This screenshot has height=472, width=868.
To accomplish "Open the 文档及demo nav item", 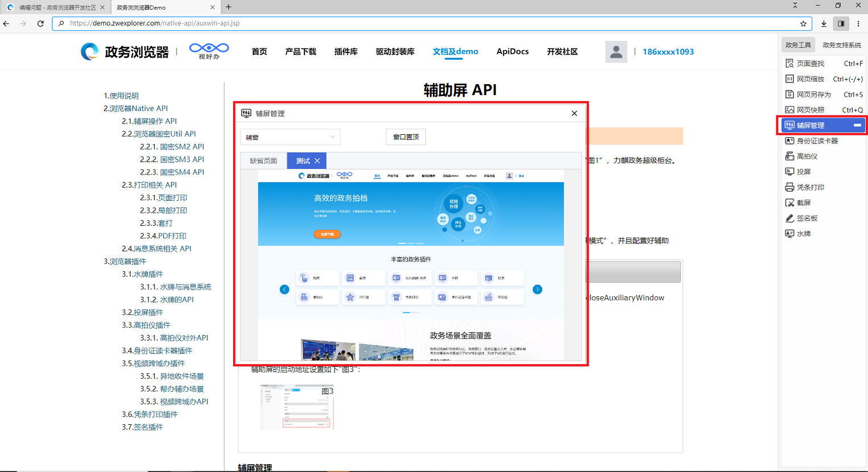I will (456, 52).
